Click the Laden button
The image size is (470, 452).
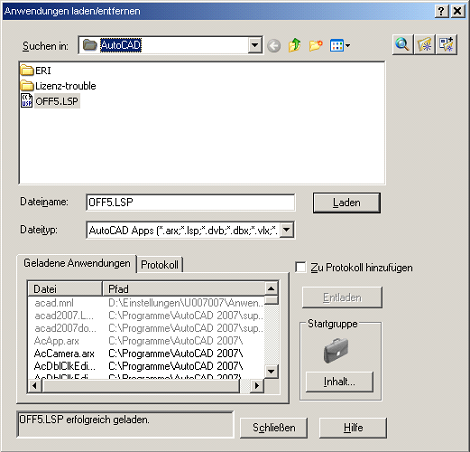point(347,203)
